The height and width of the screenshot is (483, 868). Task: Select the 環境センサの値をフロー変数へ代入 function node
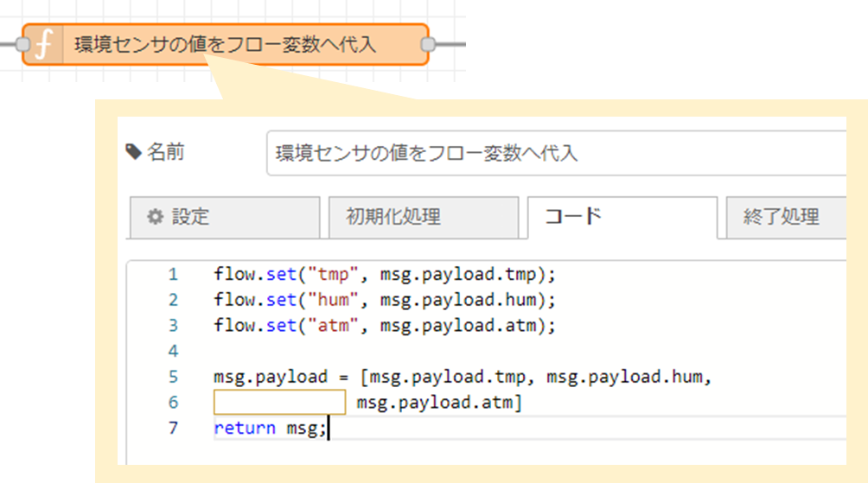226,44
